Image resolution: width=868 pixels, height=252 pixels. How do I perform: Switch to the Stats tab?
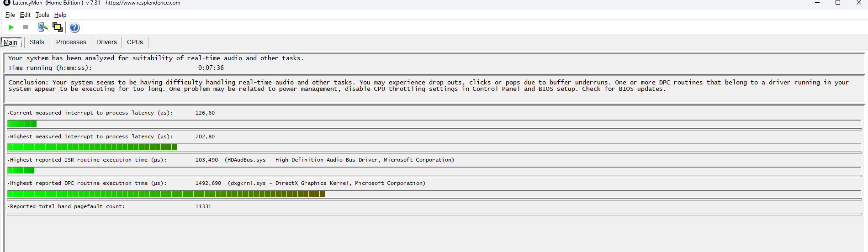(x=37, y=42)
